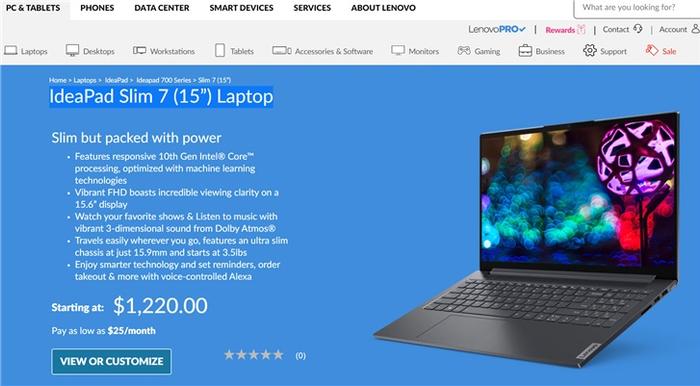The image size is (700, 386).
Task: Select the Monitors icon
Action: click(x=398, y=50)
